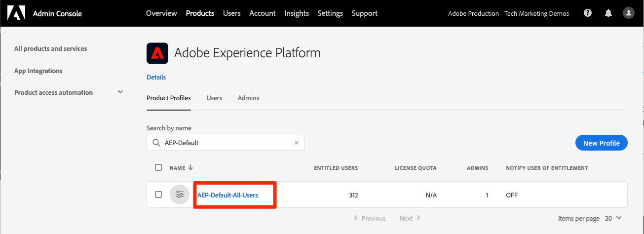Open the help question mark icon
Image resolution: width=644 pixels, height=234 pixels.
click(588, 13)
